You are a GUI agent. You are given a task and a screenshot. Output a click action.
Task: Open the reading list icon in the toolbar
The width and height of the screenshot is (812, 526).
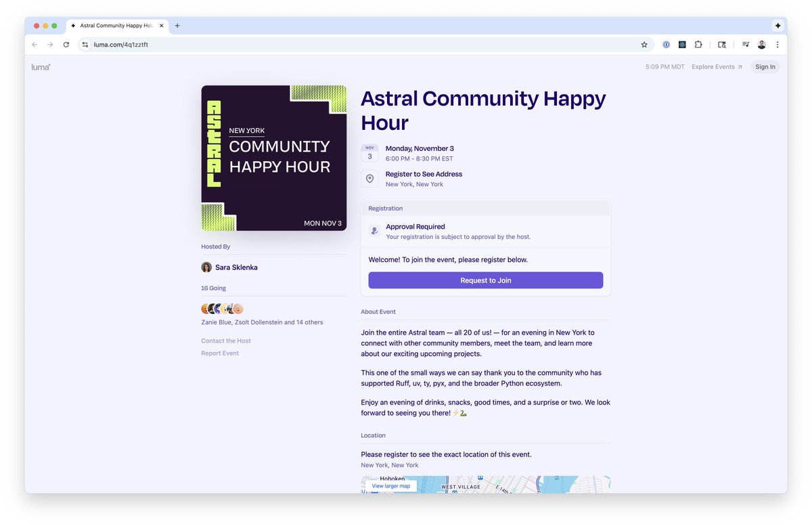[745, 44]
